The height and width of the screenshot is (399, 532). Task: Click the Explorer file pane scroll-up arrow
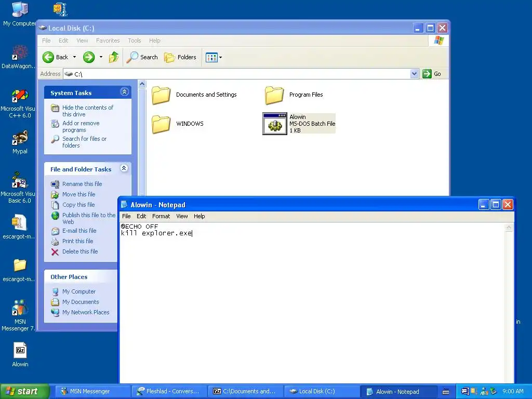[x=142, y=84]
